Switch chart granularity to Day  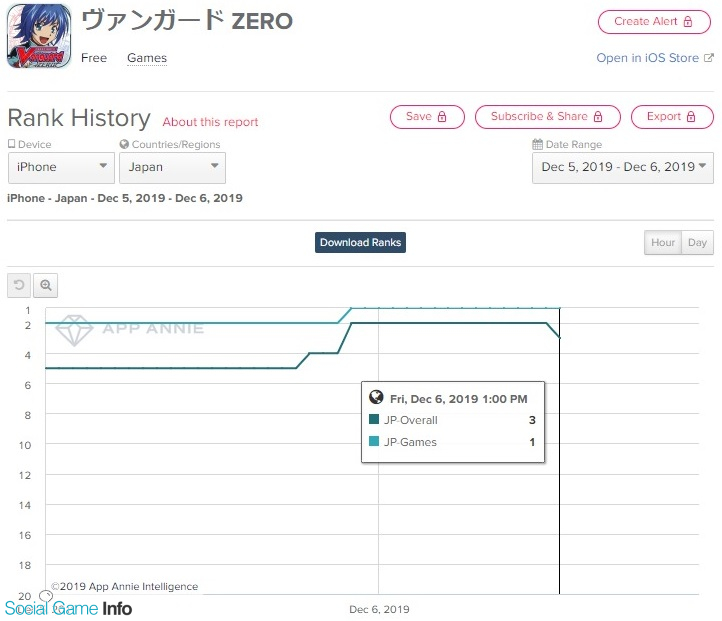[x=697, y=243]
